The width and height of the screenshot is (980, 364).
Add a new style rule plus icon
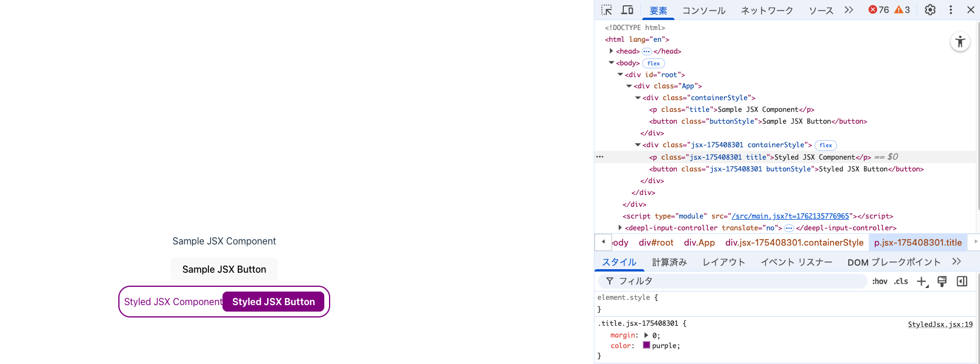(x=922, y=282)
